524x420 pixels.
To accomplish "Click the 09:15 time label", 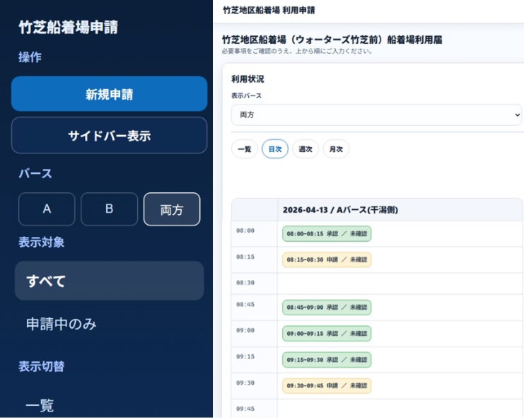I will pos(245,356).
